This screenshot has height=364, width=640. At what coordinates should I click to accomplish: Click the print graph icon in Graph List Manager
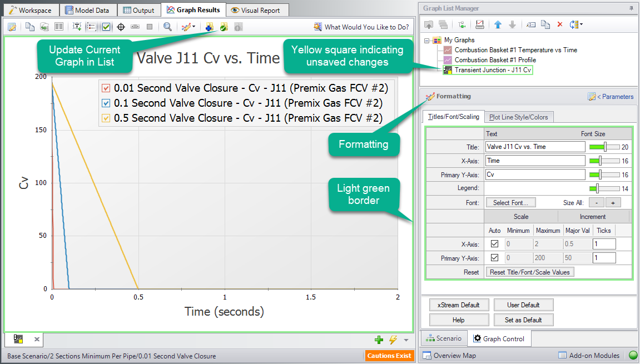tap(480, 24)
